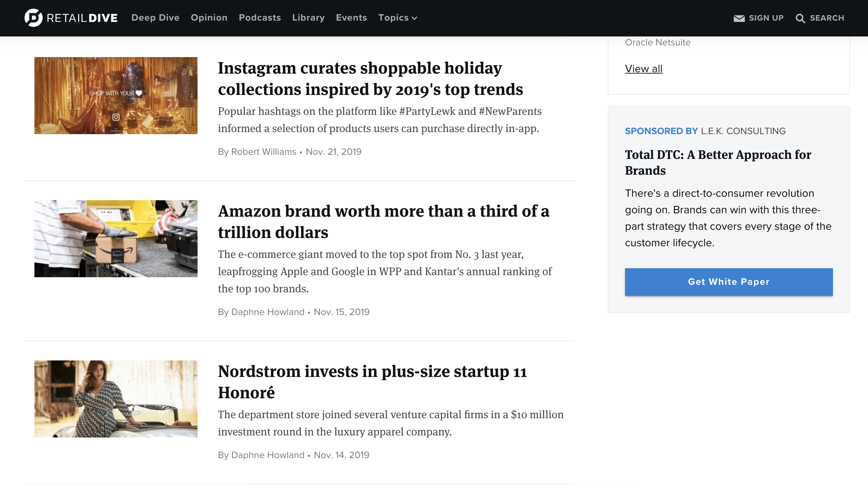Open the Instagram shoppable holiday collections headline
Viewport: 868px width, 487px height.
point(370,79)
